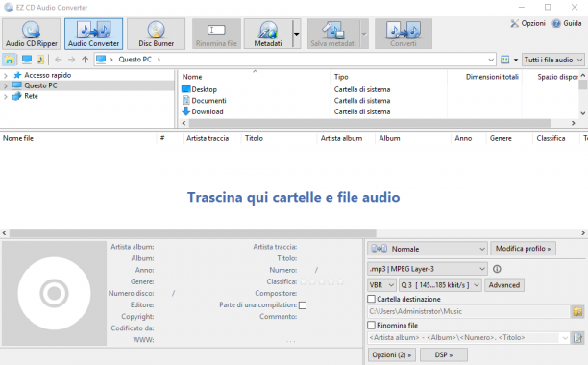Open Opzioni settings at top right
The width and height of the screenshot is (588, 365).
(527, 23)
